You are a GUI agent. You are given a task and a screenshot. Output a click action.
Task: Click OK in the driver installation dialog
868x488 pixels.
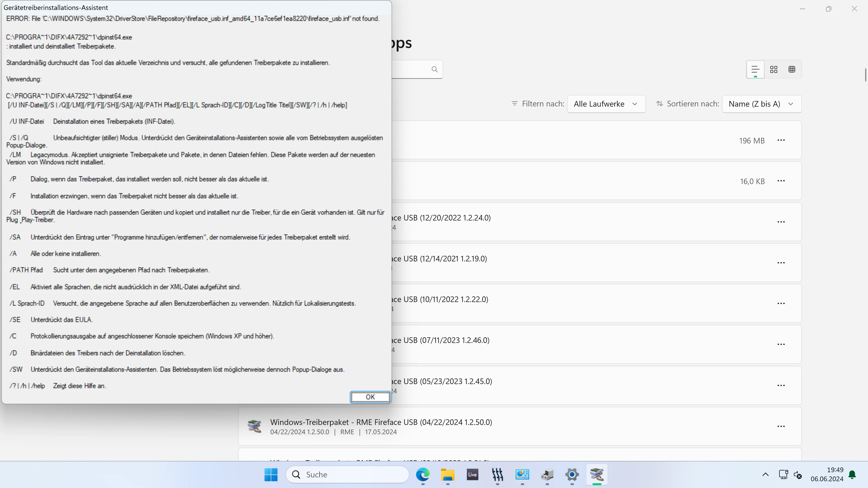(x=370, y=397)
